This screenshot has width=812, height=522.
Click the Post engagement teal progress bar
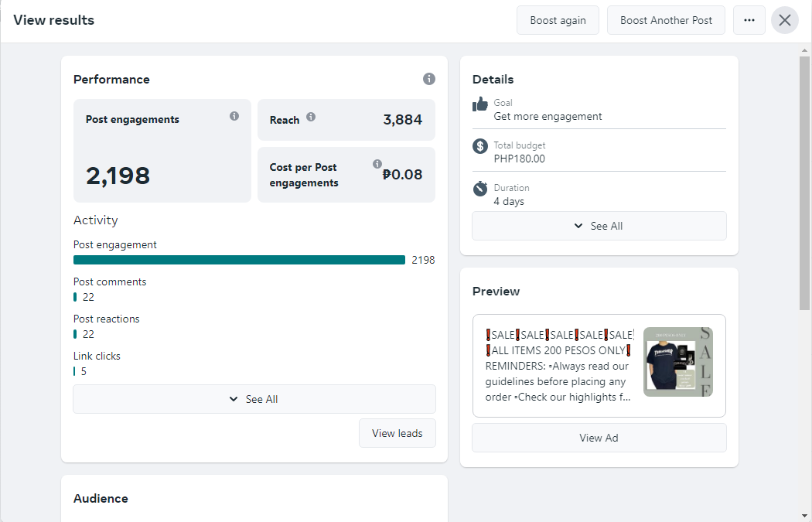pyautogui.click(x=239, y=260)
